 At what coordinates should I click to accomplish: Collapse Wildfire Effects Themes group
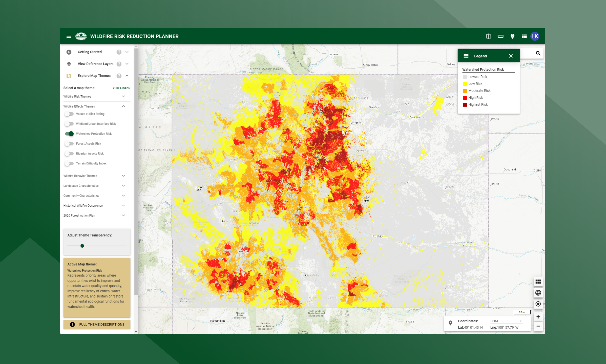[x=123, y=106]
